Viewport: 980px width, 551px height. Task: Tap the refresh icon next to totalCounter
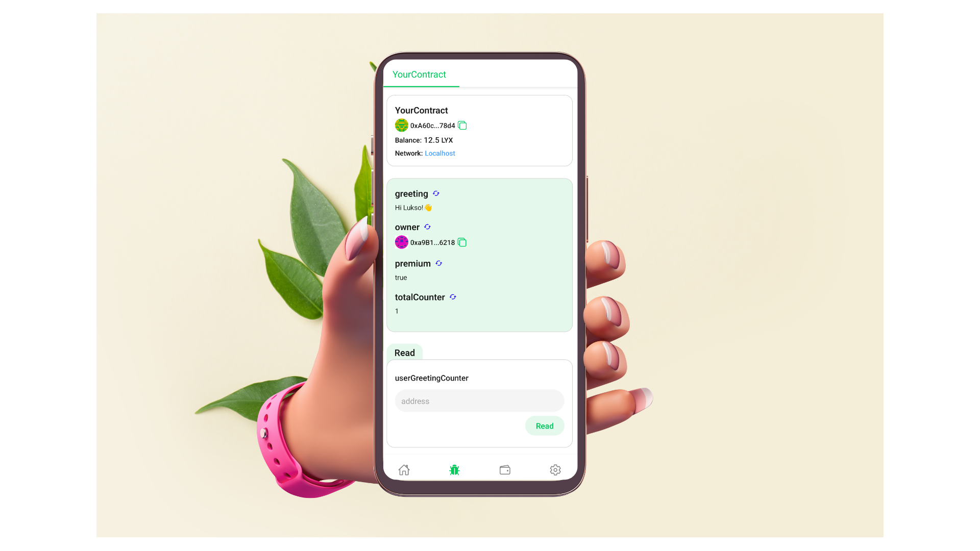click(x=453, y=297)
